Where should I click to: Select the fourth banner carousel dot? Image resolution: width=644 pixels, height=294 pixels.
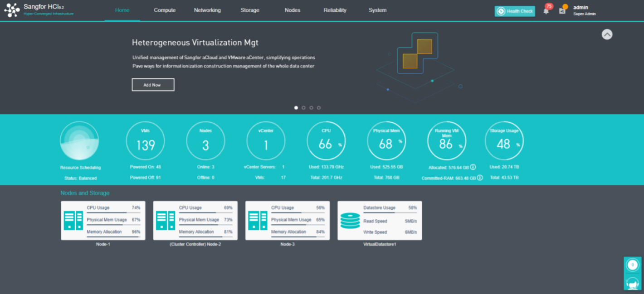[319, 108]
